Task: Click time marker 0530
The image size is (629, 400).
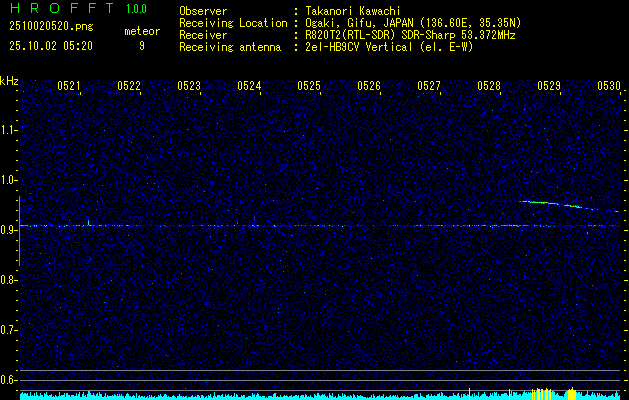Action: click(609, 85)
